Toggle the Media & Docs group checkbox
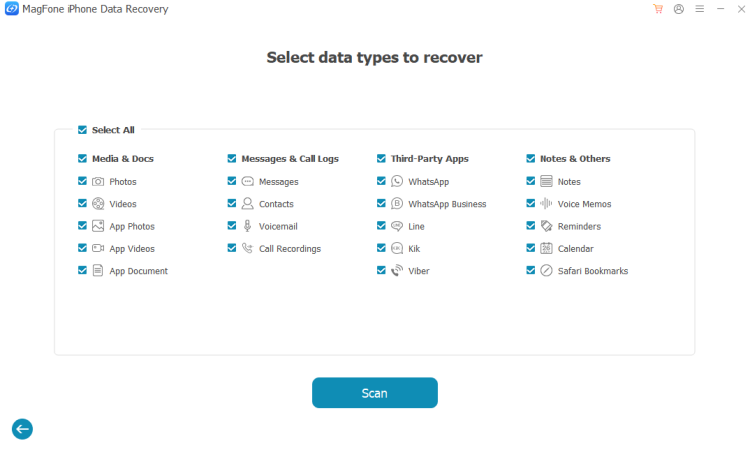 82,158
